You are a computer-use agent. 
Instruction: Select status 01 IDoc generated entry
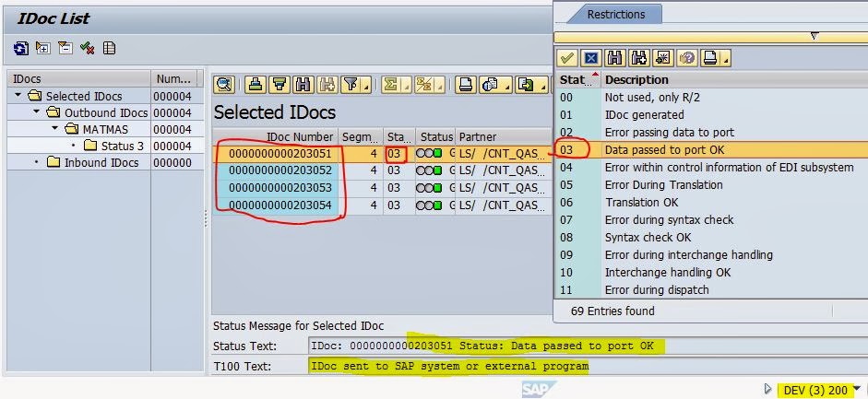click(711, 115)
